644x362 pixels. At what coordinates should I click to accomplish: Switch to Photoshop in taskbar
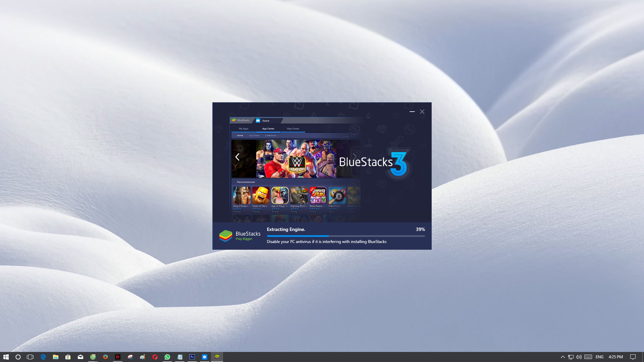click(x=192, y=357)
